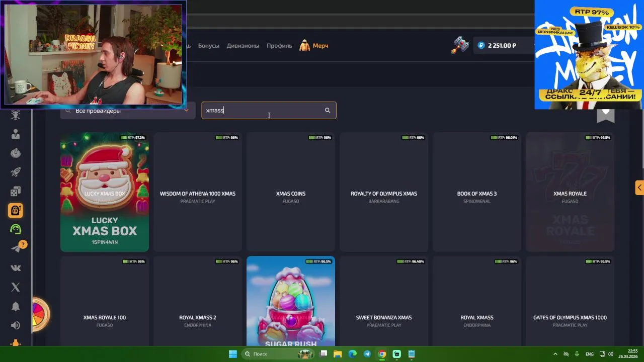Open Lucky Xmas Box game card
Viewport: 644px width, 362px height.
[105, 192]
